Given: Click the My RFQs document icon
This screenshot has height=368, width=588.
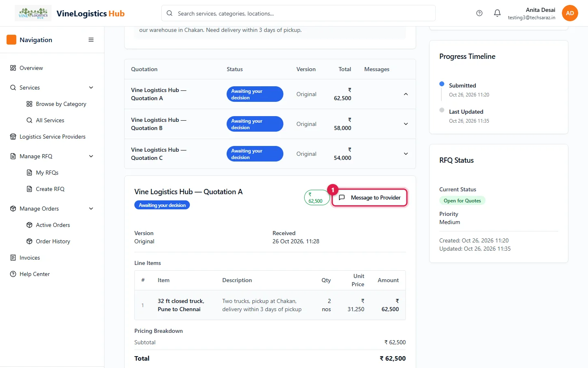Looking at the screenshot, I should (29, 173).
